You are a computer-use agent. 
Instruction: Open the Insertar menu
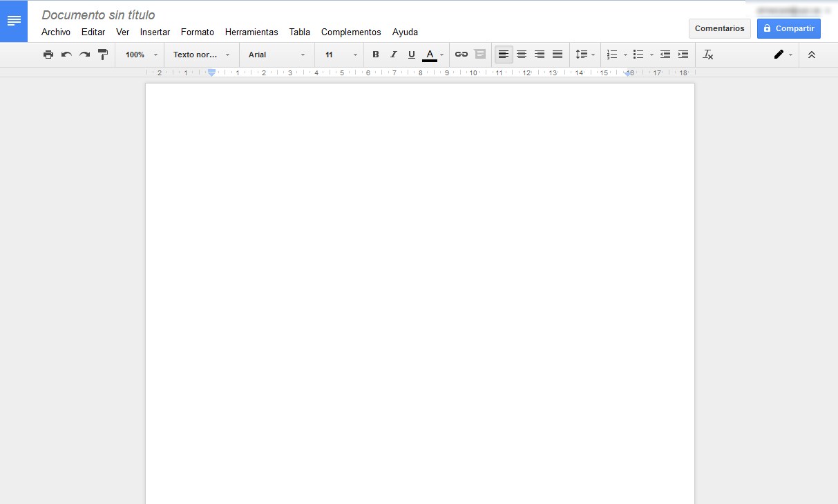point(155,32)
